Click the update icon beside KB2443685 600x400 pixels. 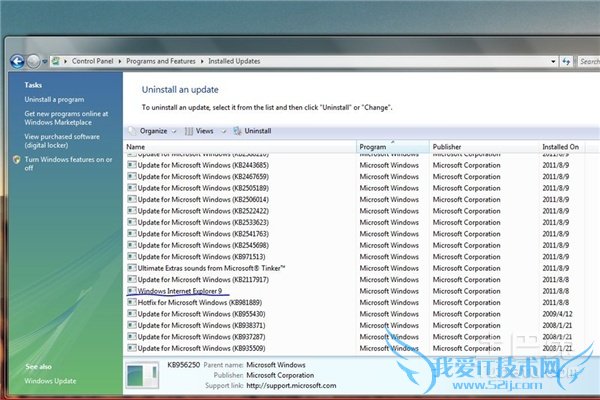[132, 165]
